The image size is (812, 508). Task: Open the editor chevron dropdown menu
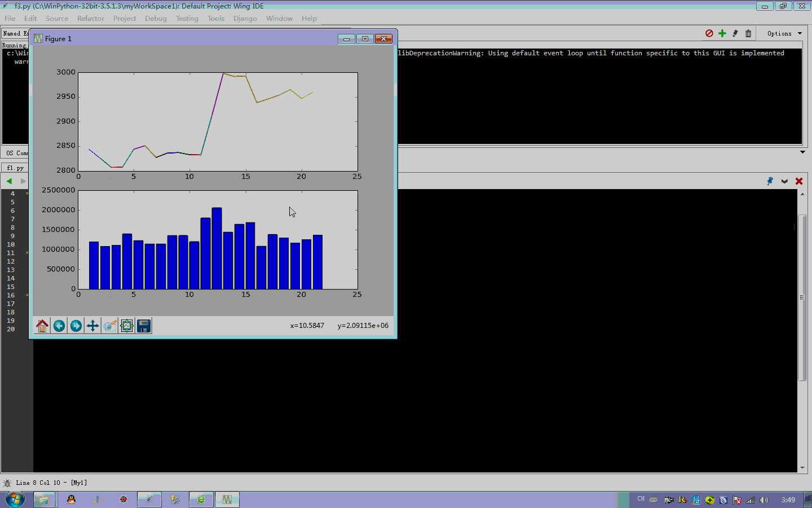[x=784, y=181]
